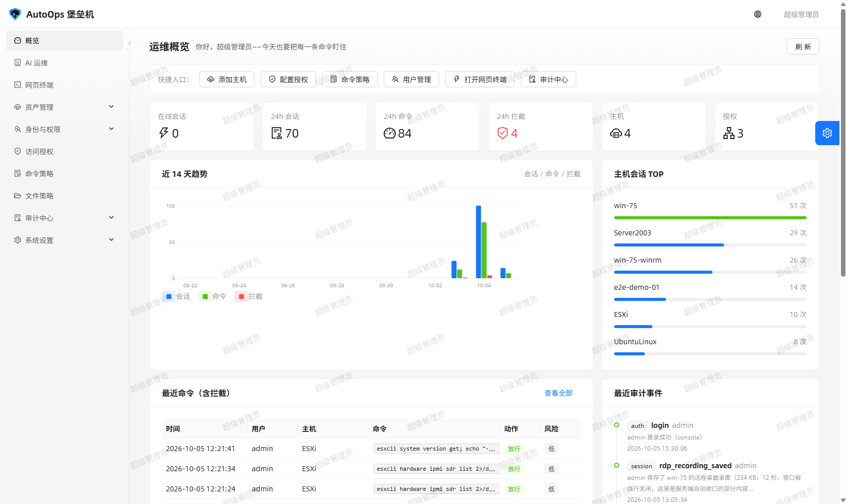Toggle 会话 series in chart legend
Viewport: 847px width, 504px height.
click(176, 296)
